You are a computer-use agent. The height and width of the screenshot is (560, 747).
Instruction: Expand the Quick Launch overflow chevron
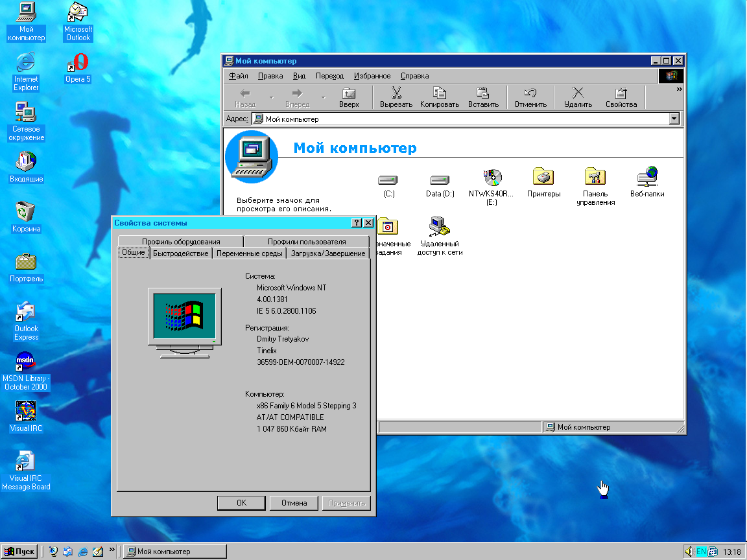[112, 551]
